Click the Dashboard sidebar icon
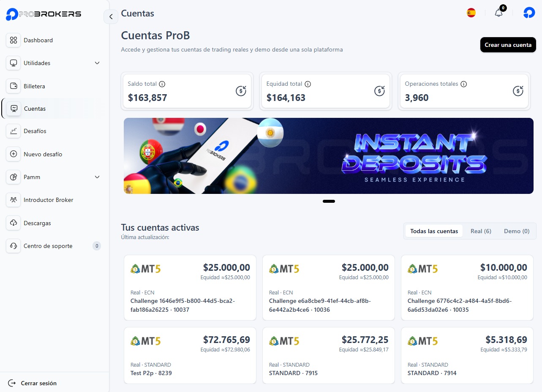542x392 pixels. [x=14, y=40]
